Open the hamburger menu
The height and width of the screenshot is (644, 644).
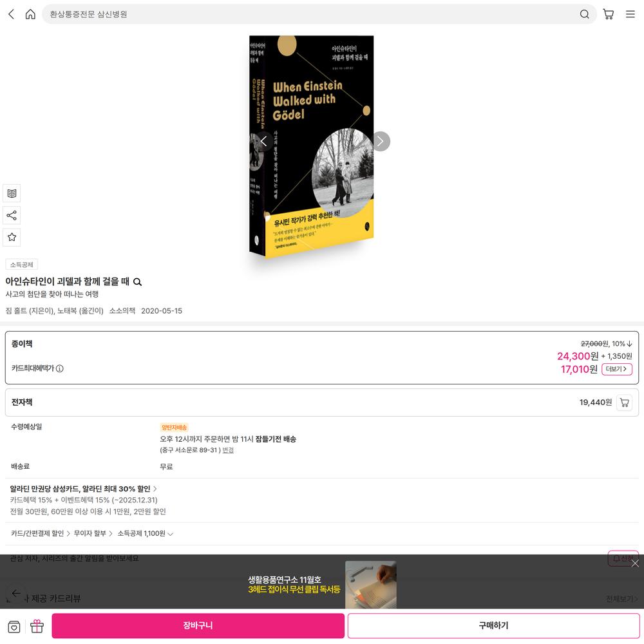click(x=630, y=14)
